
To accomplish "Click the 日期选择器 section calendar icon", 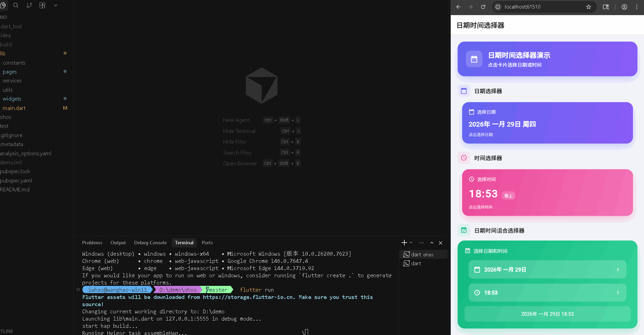I will pos(464,91).
